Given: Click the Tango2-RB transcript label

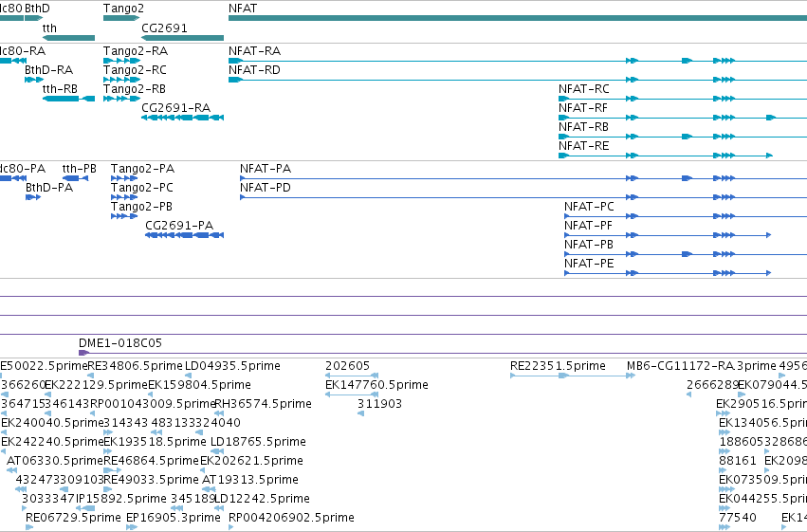Looking at the screenshot, I should (x=135, y=89).
